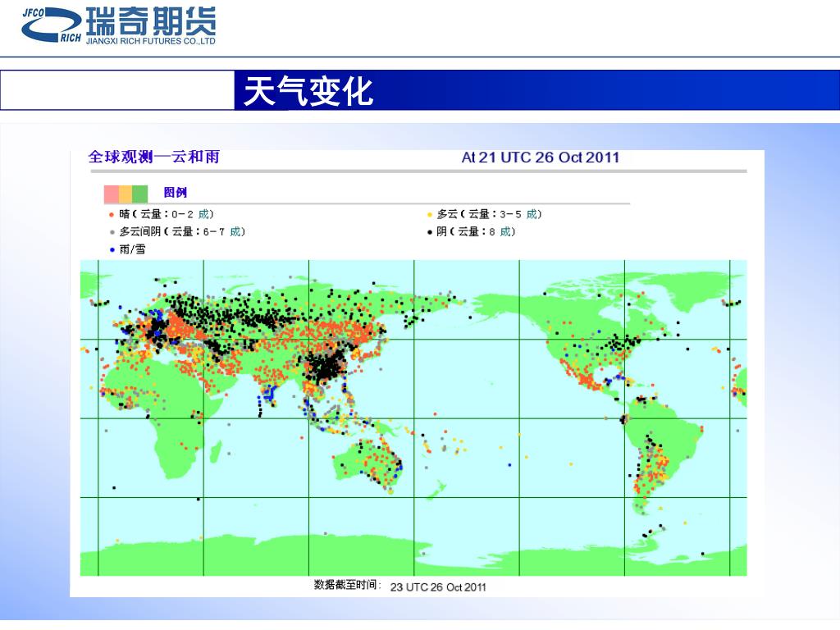This screenshot has width=840, height=630.
Task: Click the JFCO RICH company logo
Action: click(x=52, y=25)
